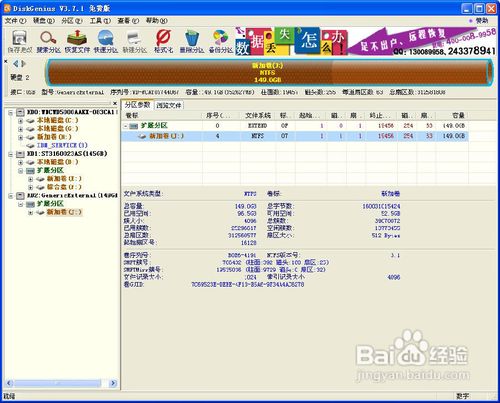500x403 pixels.
Task: Close the disk tree panel with x
Action: [x=115, y=103]
